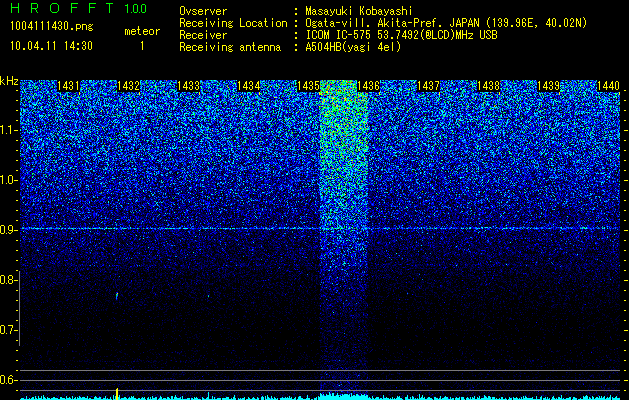Click the 0.7 kHz axis label
Viewport: 629px width, 400px height.
pyautogui.click(x=7, y=330)
